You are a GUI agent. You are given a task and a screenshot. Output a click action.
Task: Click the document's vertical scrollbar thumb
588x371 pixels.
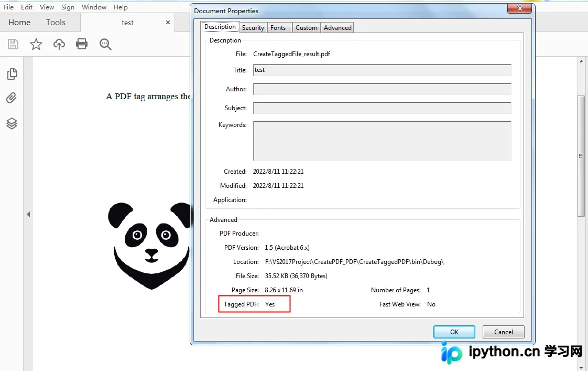581,156
